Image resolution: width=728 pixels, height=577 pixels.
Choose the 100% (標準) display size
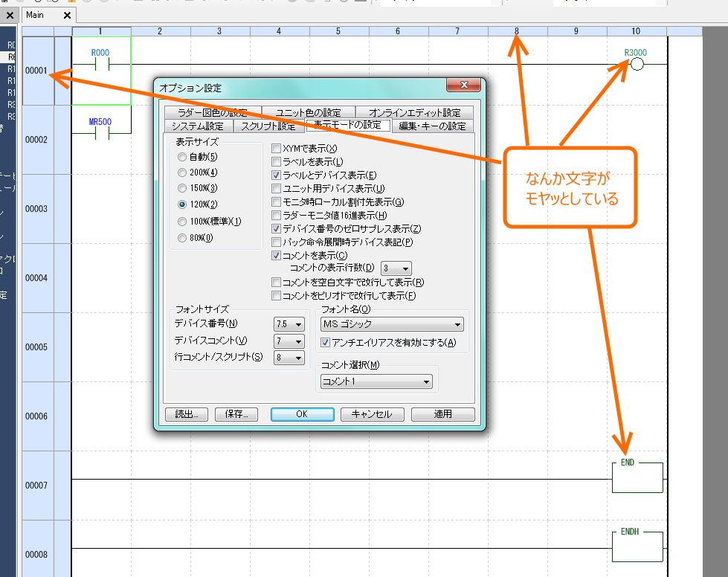[183, 221]
